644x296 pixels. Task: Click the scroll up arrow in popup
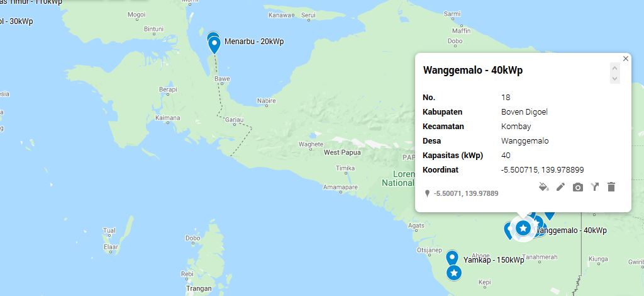[x=615, y=68]
